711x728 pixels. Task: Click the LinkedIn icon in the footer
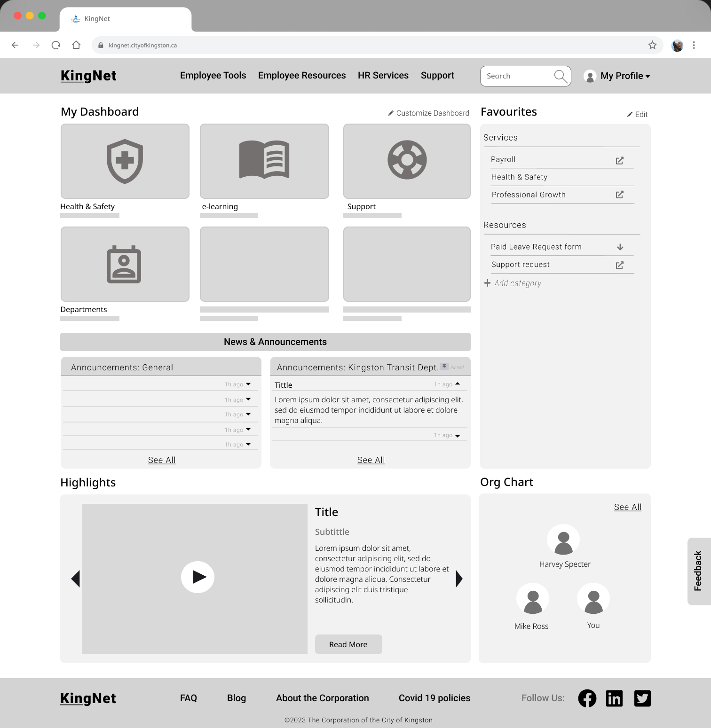pyautogui.click(x=614, y=698)
